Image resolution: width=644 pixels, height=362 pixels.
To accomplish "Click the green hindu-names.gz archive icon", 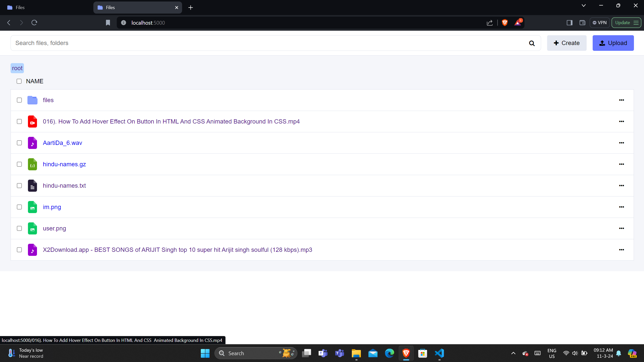I will [x=32, y=164].
